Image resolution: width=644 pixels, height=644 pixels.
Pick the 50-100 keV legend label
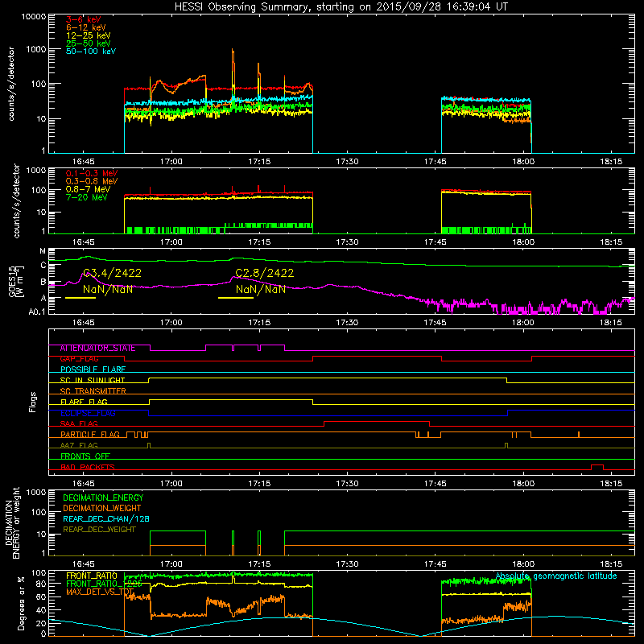pyautogui.click(x=91, y=52)
